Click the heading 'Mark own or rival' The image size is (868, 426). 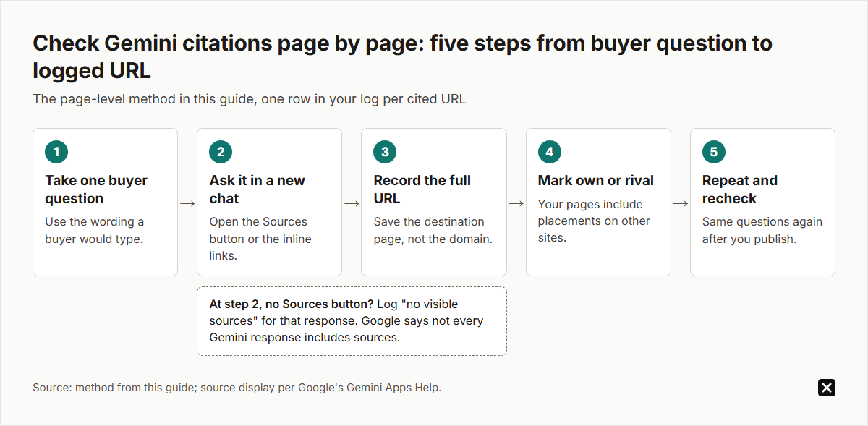pyautogui.click(x=596, y=181)
